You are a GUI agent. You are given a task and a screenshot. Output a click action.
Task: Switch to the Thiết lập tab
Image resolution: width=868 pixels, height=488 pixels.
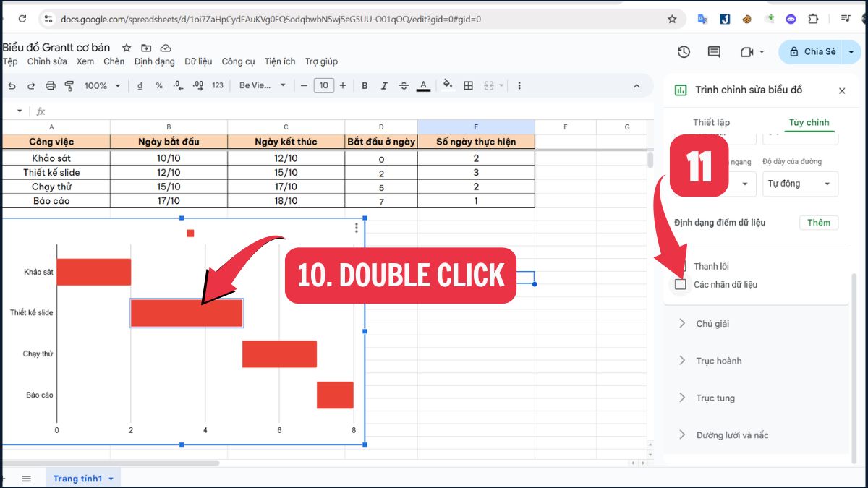pyautogui.click(x=711, y=122)
